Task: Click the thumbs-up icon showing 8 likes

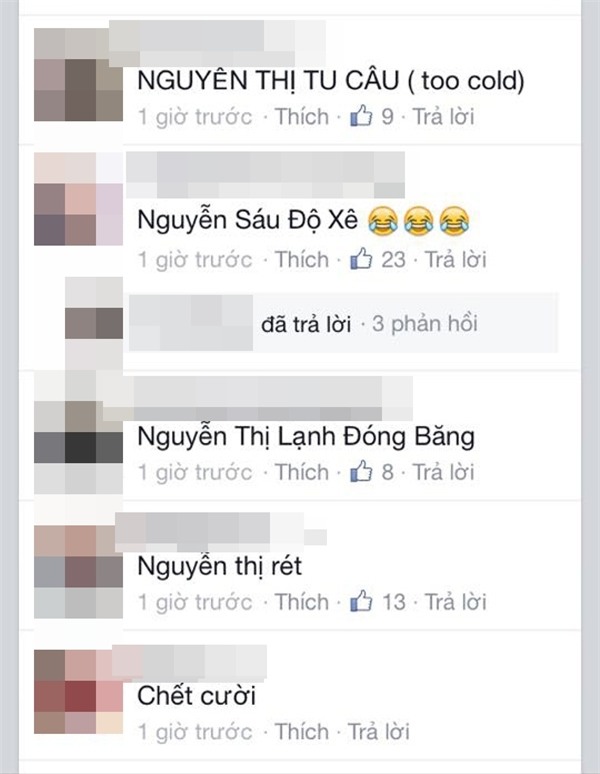Action: click(361, 472)
